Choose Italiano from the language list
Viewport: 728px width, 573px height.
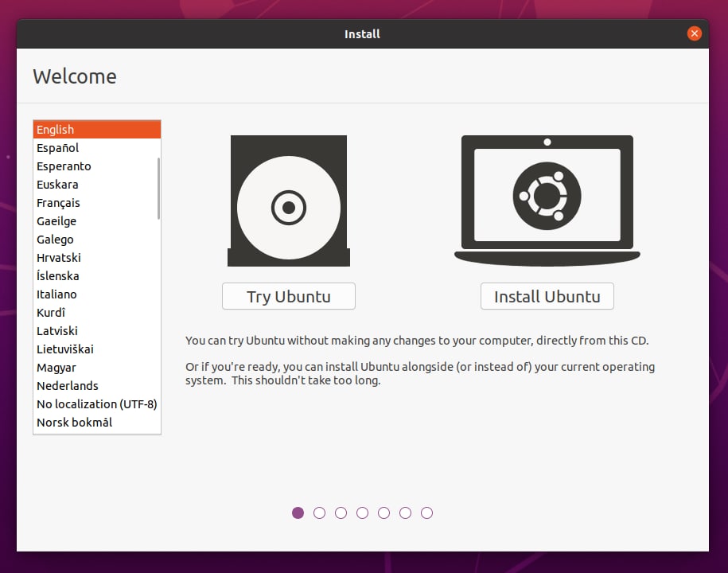click(97, 294)
